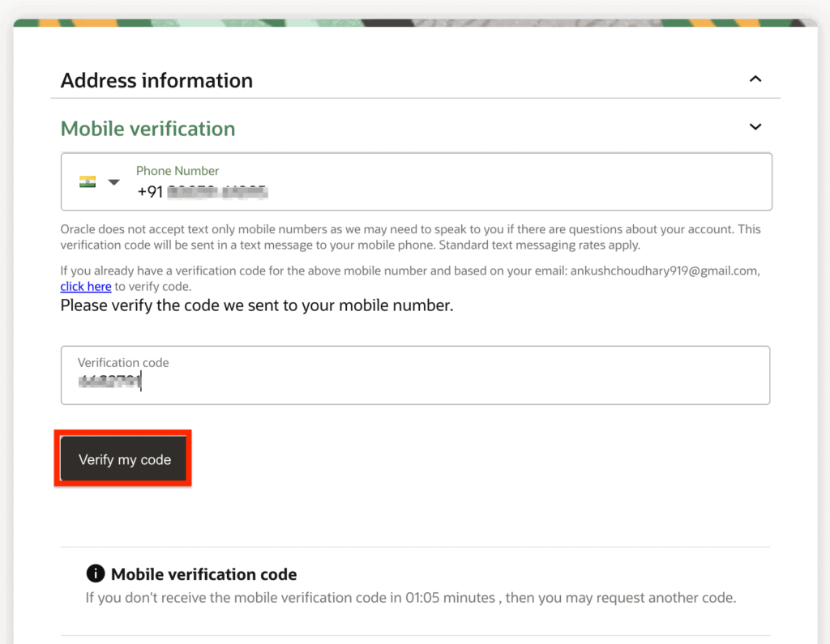The height and width of the screenshot is (644, 830).
Task: Click the 'Mobile verification code' notice heading
Action: point(203,574)
